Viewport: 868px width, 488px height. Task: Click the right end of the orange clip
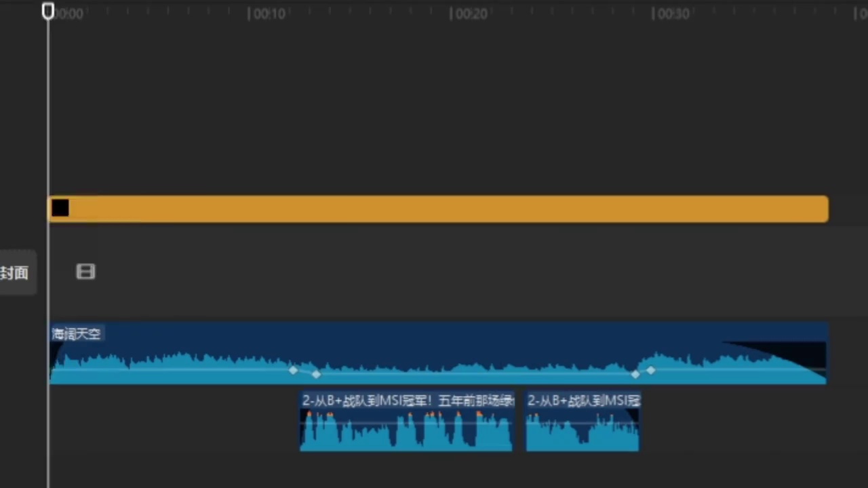(825, 209)
